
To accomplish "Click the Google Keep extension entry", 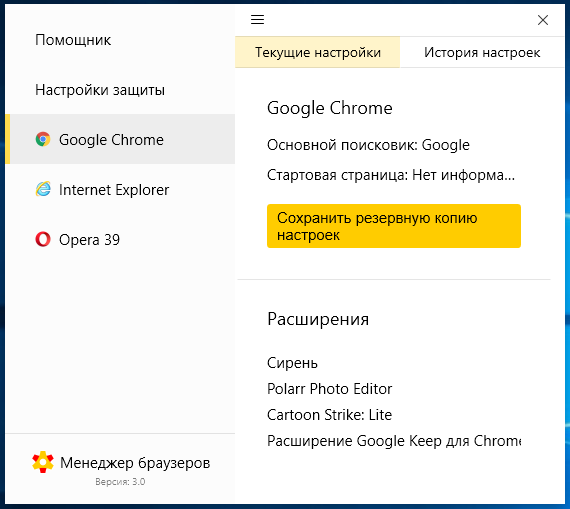I will coord(394,441).
